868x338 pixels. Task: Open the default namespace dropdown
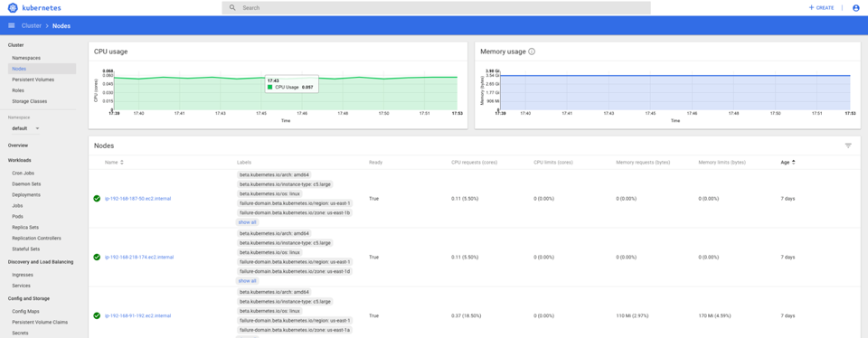(26, 128)
